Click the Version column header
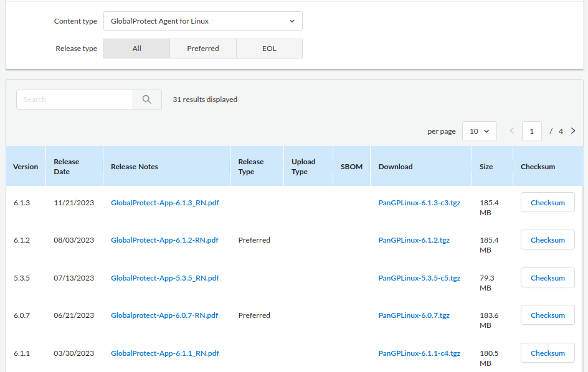This screenshot has height=372, width=588. pyautogui.click(x=26, y=167)
